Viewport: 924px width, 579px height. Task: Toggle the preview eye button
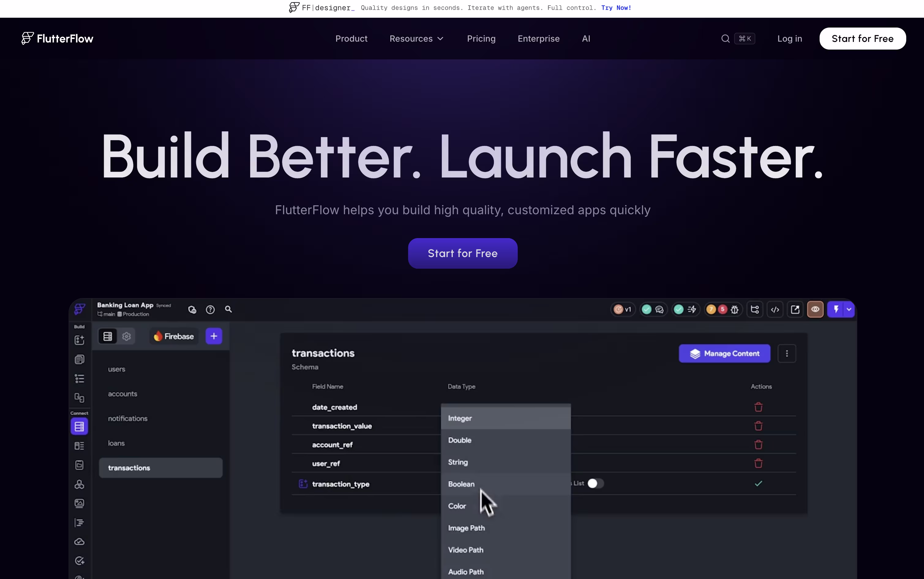tap(815, 309)
